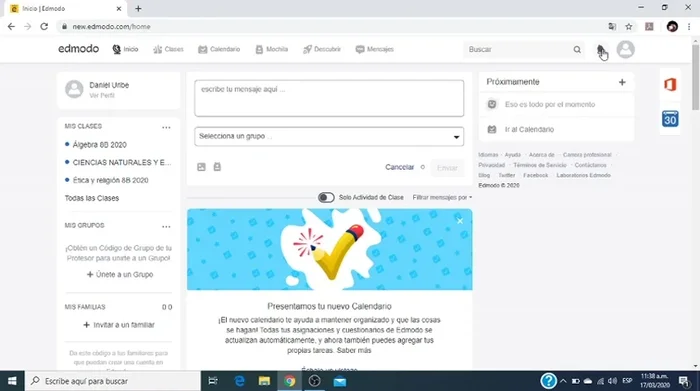Focus the escribe tu mensaje text box
Viewport: 700px width, 391px height.
pos(329,98)
